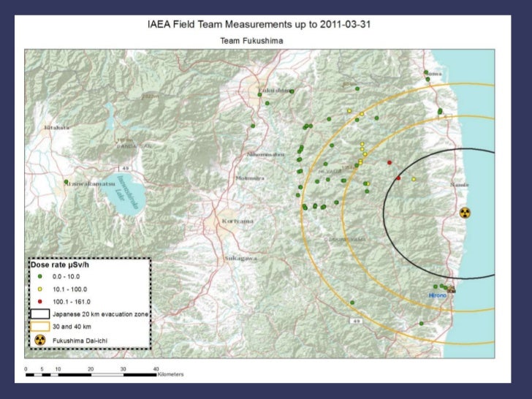The width and height of the screenshot is (532, 399).
Task: Click the red marker on the black 20 km circle
Action: click(398, 178)
